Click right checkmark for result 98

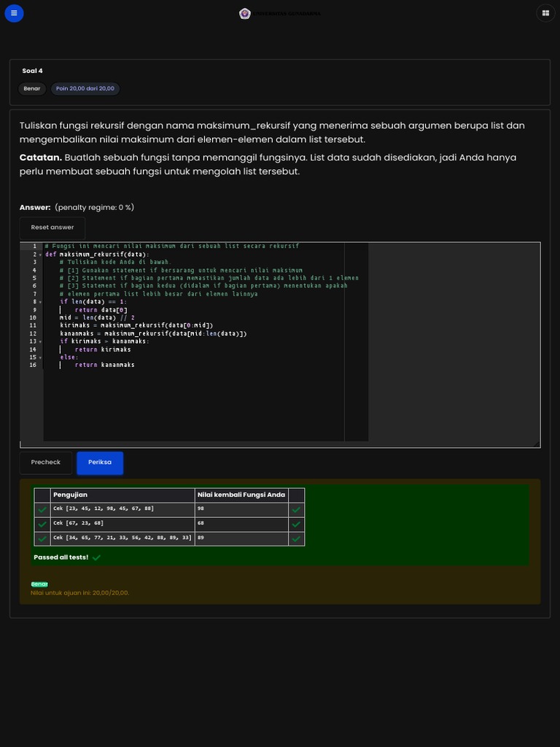(296, 510)
